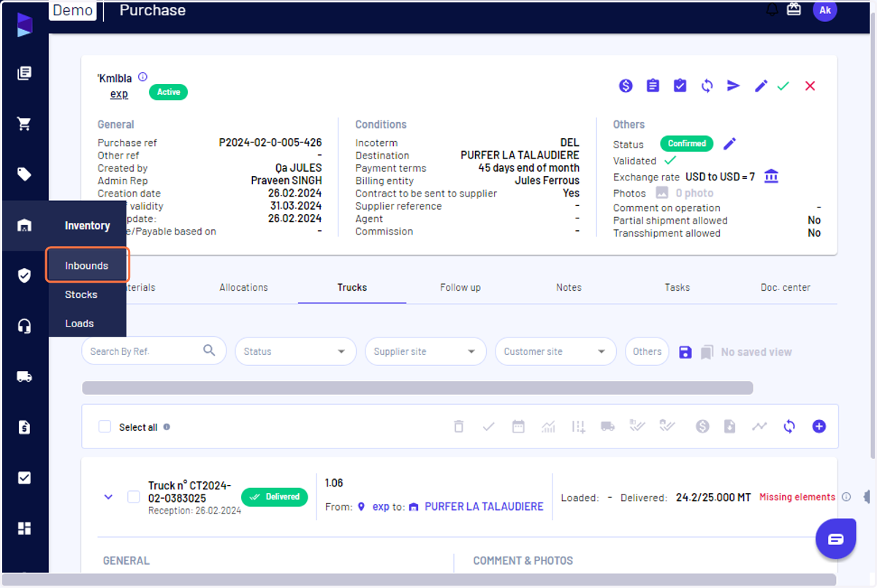Click the sync arrows icon in contract header

[x=707, y=85]
